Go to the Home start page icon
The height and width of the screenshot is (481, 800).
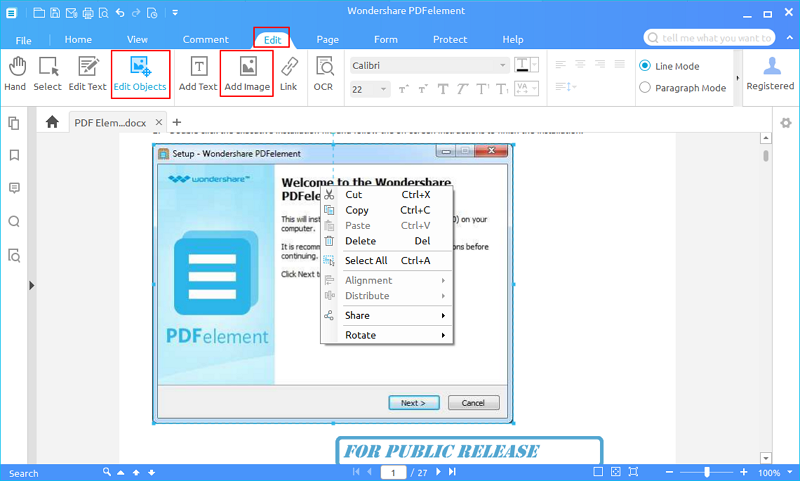[52, 122]
